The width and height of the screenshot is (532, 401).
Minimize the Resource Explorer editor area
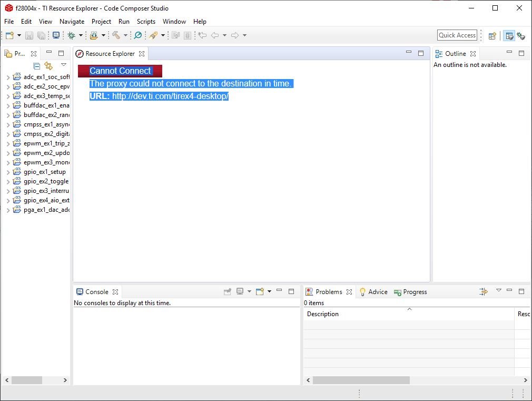click(x=409, y=52)
